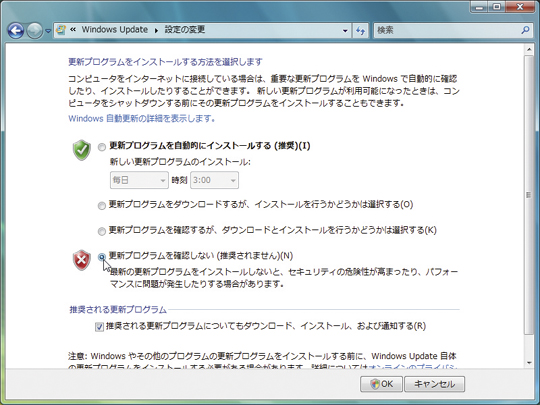Click the greyed Forward navigation arrow
Screen dimensions: 540x405
[x=34, y=31]
